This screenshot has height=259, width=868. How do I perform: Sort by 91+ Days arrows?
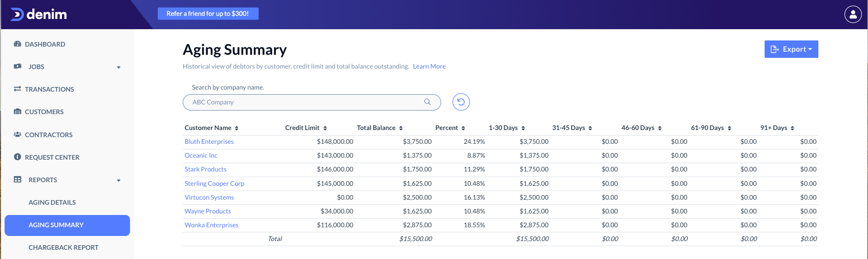click(x=792, y=128)
